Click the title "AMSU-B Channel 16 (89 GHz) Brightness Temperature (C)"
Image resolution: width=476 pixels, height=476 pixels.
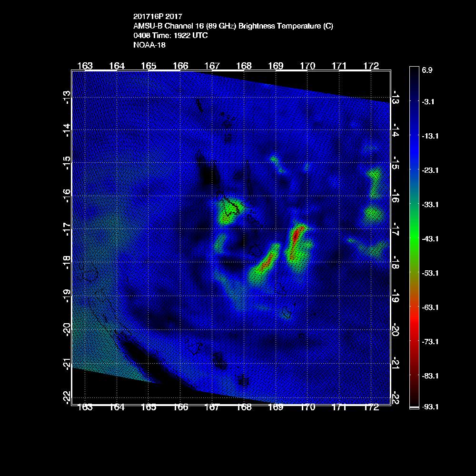tap(233, 26)
